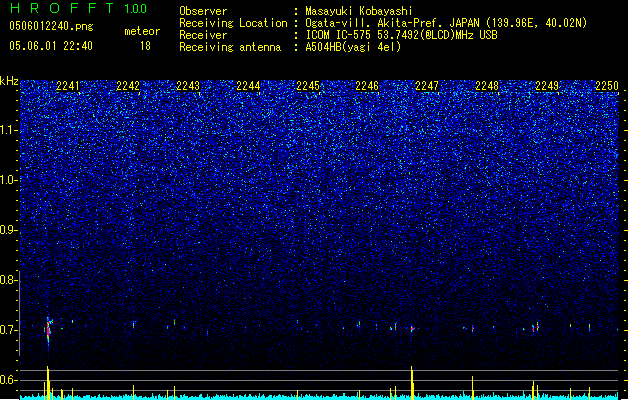The image size is (629, 400).
Task: Click the 'Receiving antenna' field label
Action: point(230,47)
